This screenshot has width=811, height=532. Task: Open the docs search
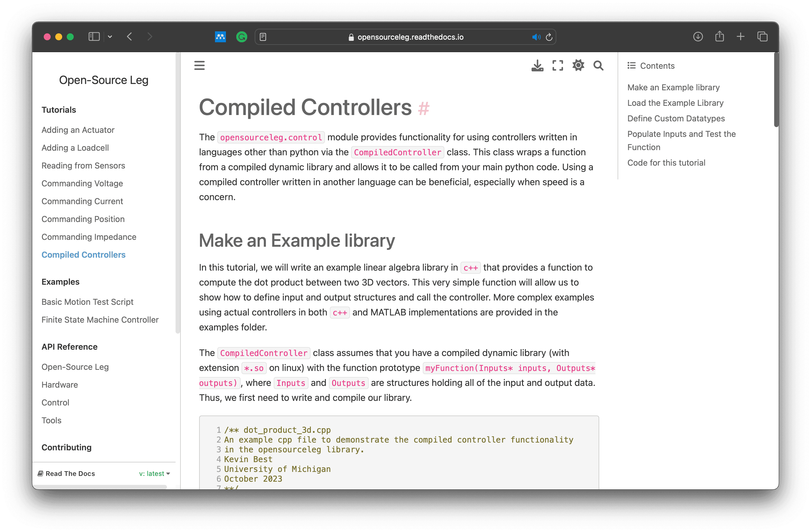pyautogui.click(x=598, y=65)
